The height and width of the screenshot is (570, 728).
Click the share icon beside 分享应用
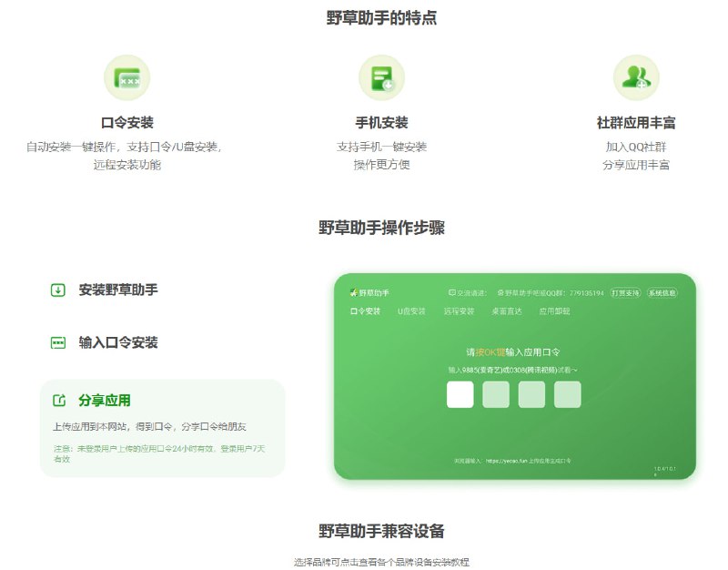57,399
